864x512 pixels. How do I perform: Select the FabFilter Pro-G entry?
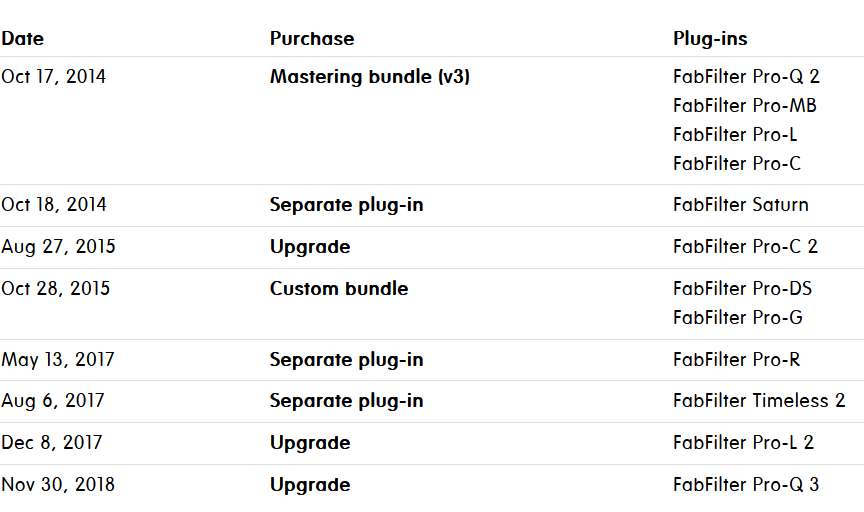tap(738, 318)
